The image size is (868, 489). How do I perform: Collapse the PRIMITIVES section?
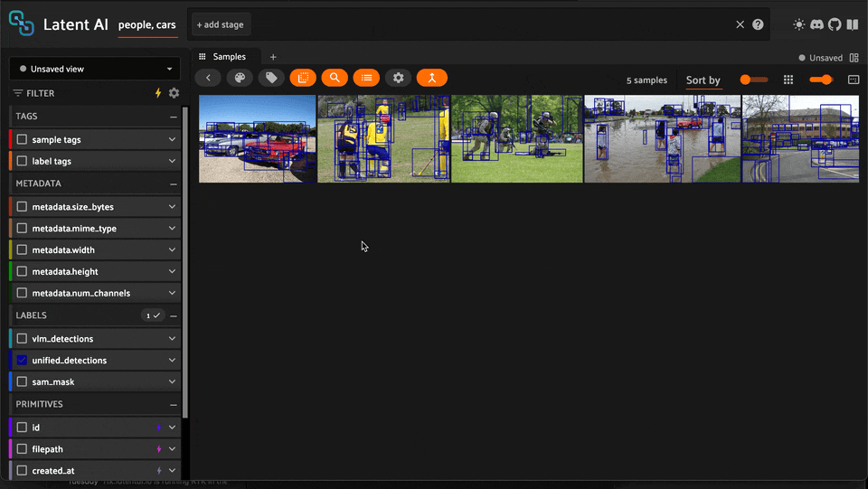(174, 404)
